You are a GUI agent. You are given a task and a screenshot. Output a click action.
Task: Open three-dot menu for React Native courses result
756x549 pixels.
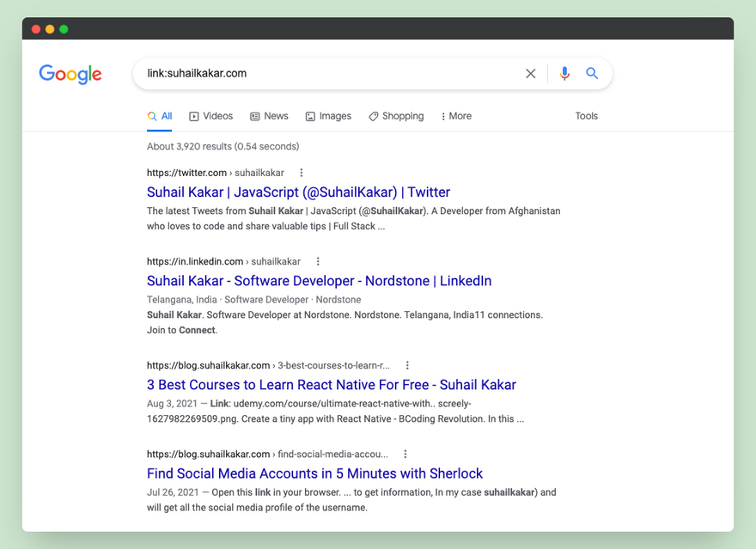coord(407,365)
